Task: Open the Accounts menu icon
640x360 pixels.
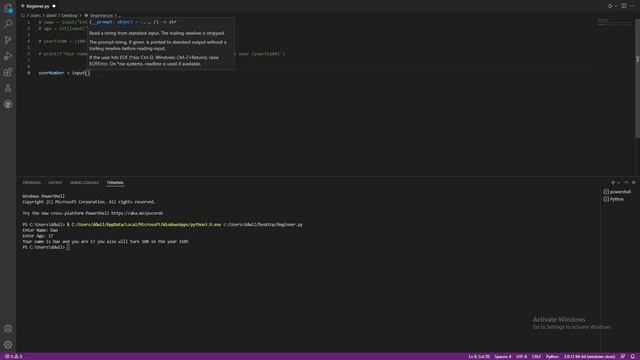Action: tap(8, 329)
